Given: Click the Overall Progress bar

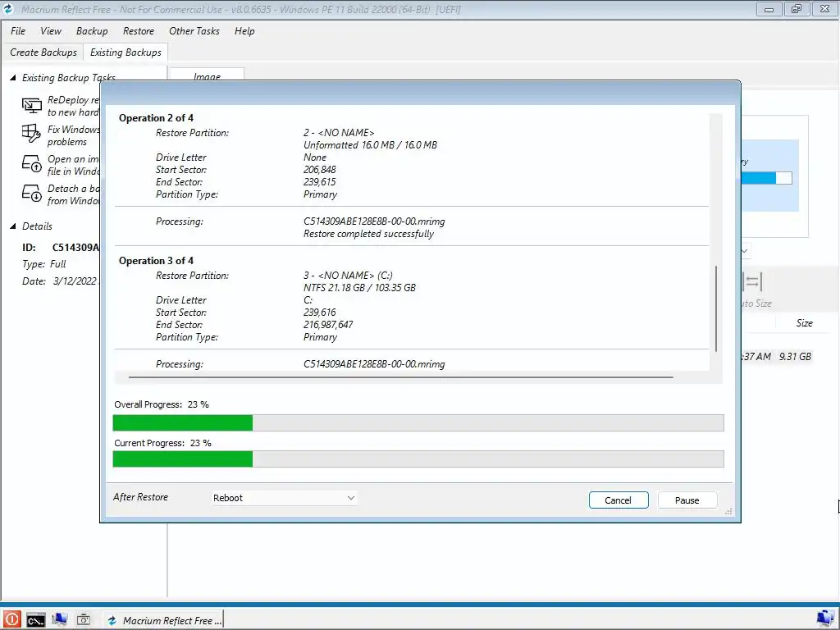Looking at the screenshot, I should (x=418, y=422).
